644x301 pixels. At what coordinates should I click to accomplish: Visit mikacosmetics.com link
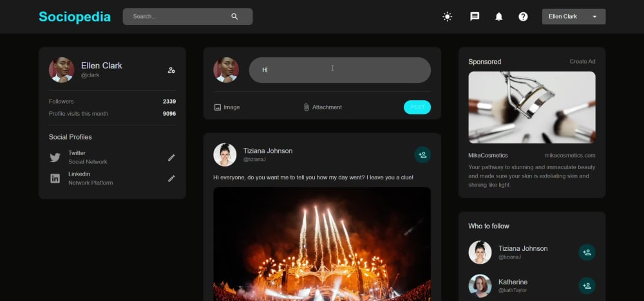570,156
